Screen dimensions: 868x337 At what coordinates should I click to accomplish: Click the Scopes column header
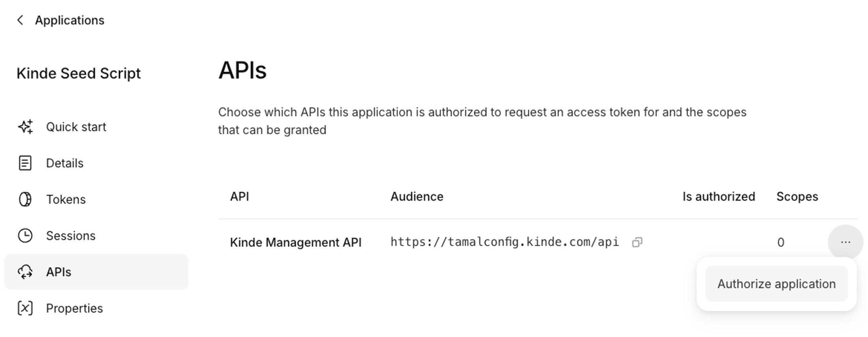point(797,196)
